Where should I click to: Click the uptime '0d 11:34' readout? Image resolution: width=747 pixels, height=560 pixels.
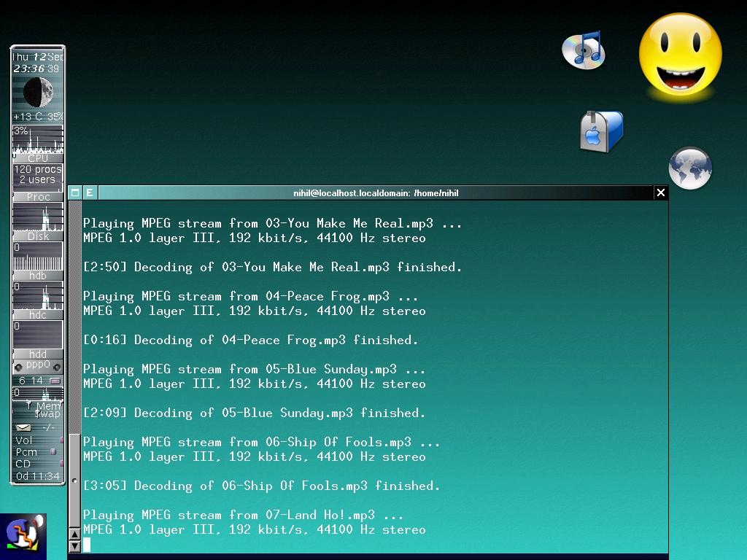coord(38,475)
